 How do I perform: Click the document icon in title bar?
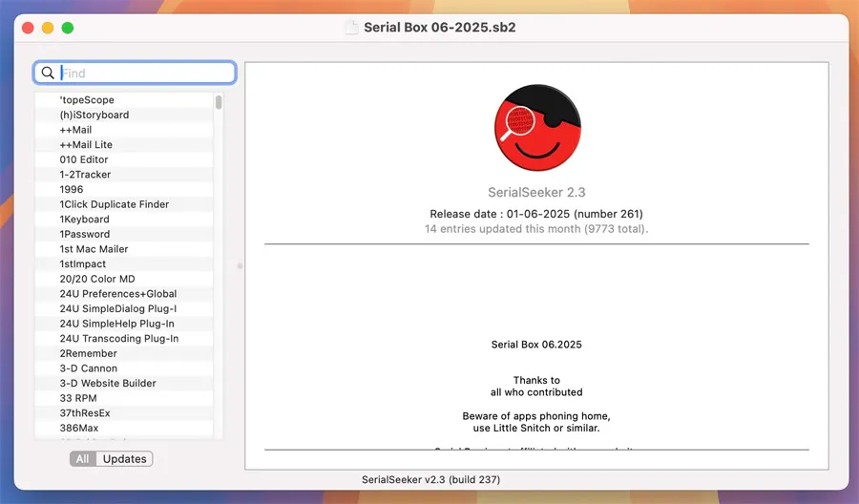351,28
